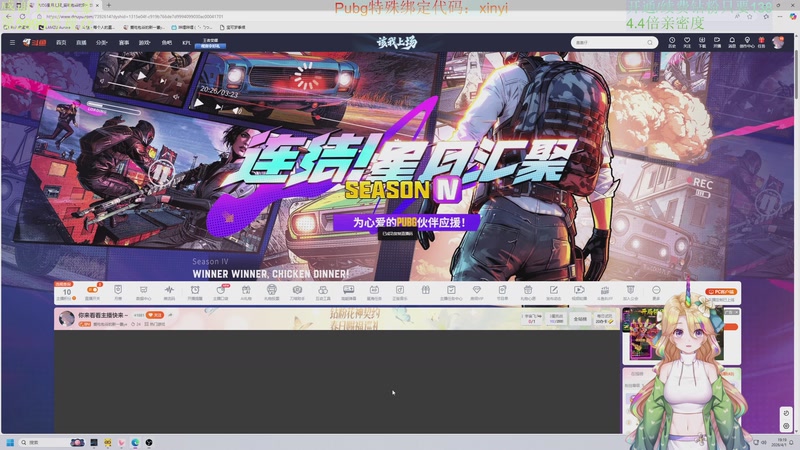Open the hexagon assistant toolbar icon
800x450 pixels.
click(297, 292)
